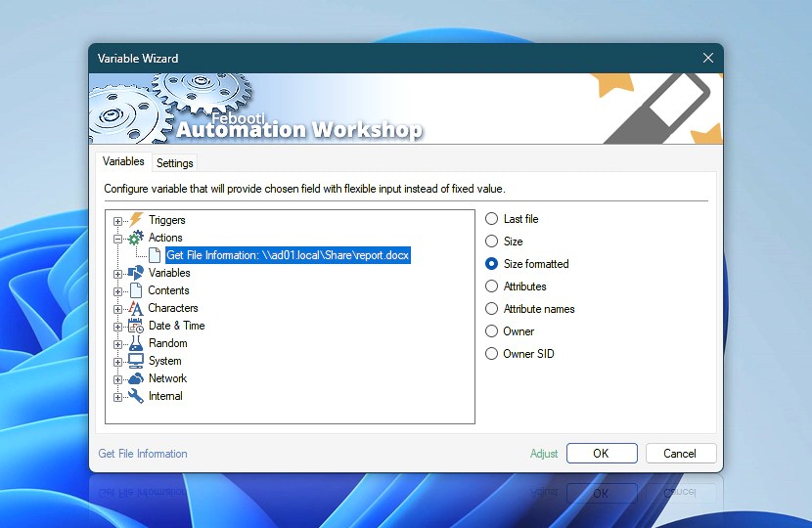The height and width of the screenshot is (528, 812).
Task: Select the Random label in tree
Action: pos(168,343)
